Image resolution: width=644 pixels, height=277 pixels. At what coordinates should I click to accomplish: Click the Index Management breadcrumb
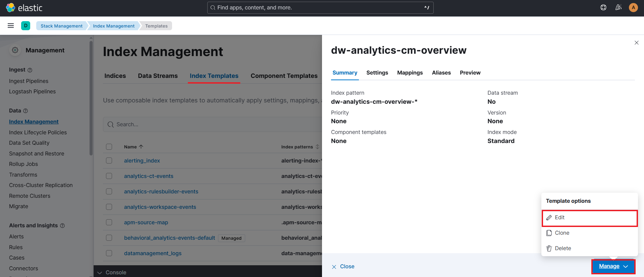click(114, 26)
